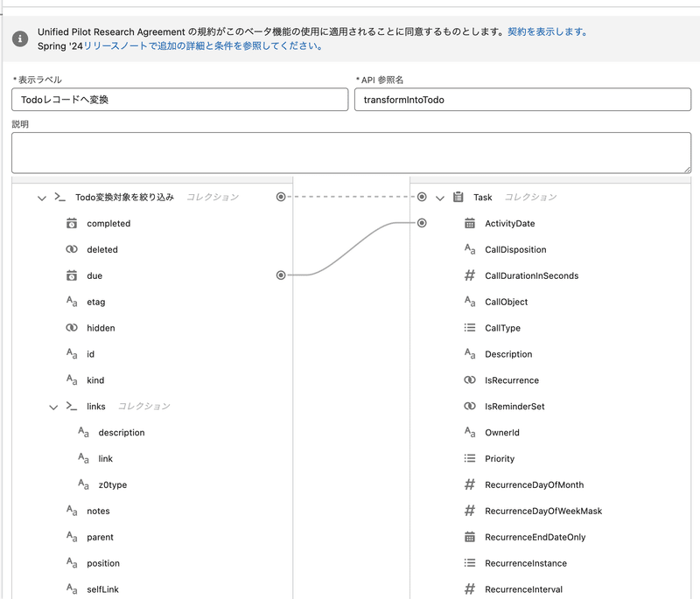
Task: Select the completed source field
Action: (x=108, y=224)
